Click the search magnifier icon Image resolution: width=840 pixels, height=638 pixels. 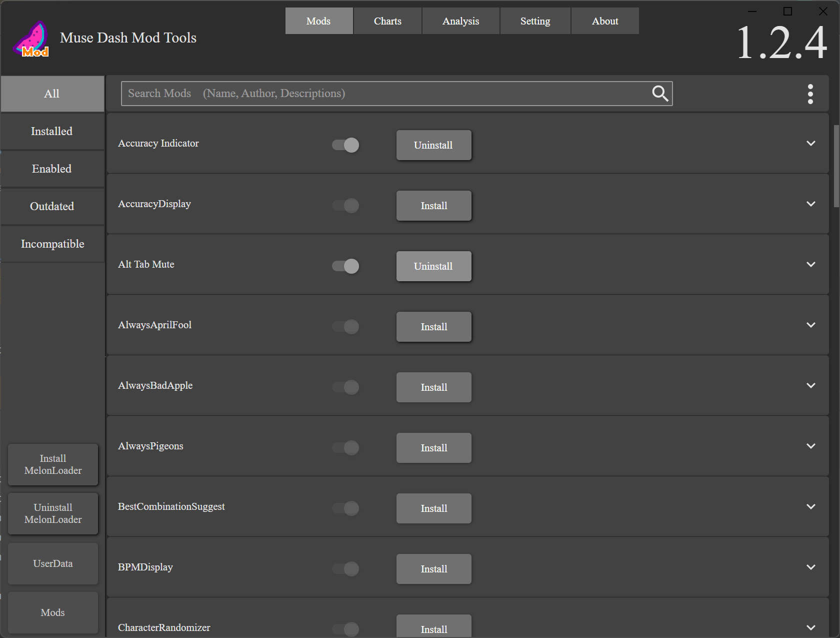(x=660, y=93)
